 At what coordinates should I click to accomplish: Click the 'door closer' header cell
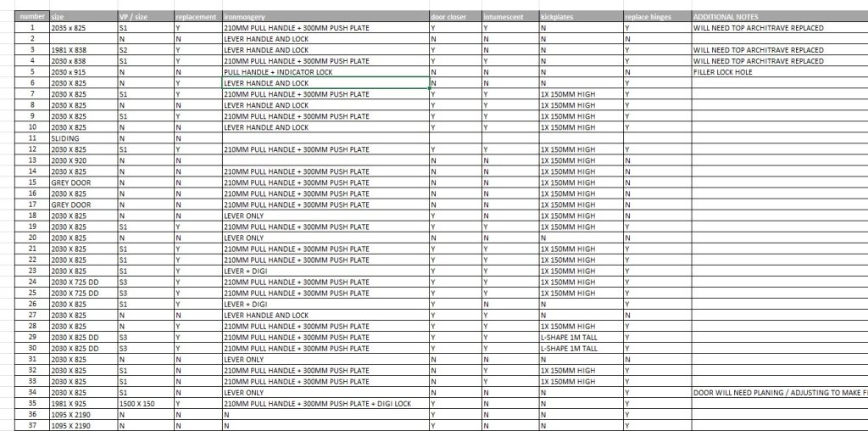coord(454,17)
